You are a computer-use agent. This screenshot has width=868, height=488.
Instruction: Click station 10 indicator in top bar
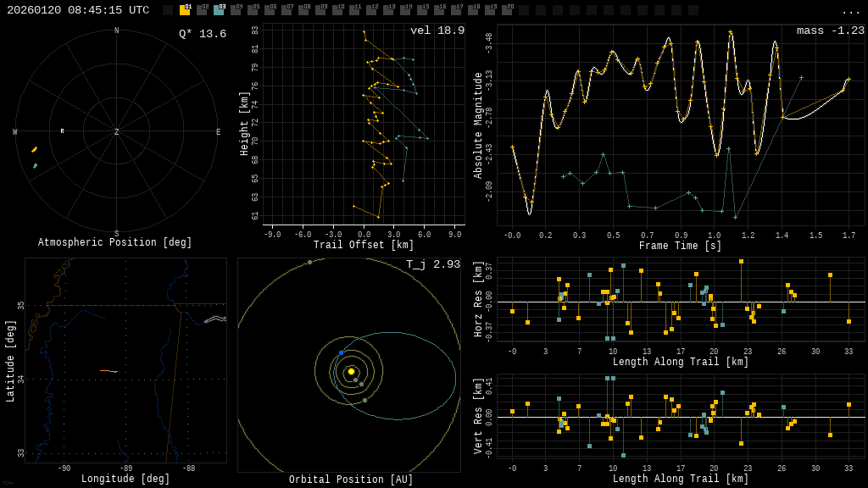(337, 10)
